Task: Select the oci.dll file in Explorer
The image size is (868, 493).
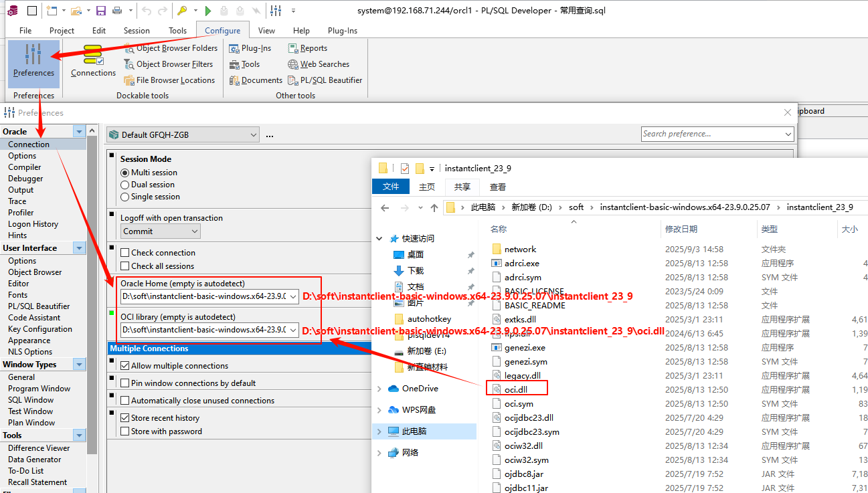Action: click(516, 389)
